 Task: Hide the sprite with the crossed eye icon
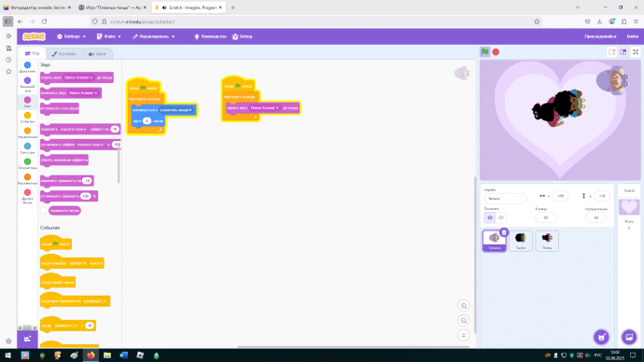(500, 217)
